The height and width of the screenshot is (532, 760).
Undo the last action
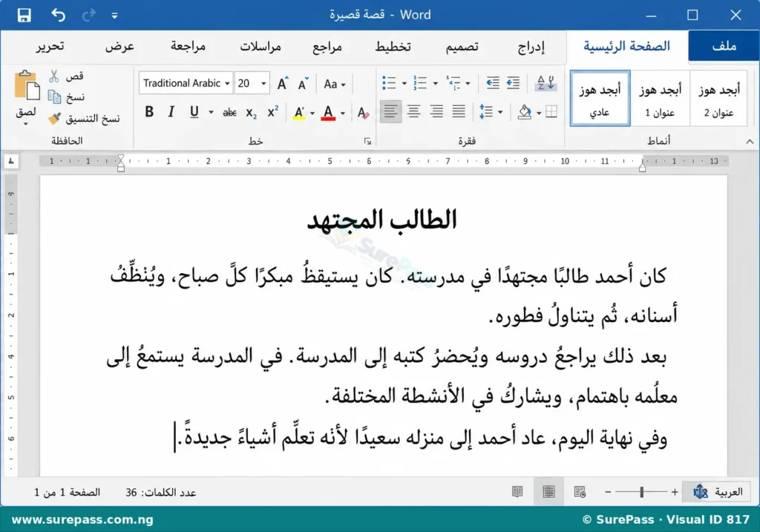pyautogui.click(x=58, y=15)
